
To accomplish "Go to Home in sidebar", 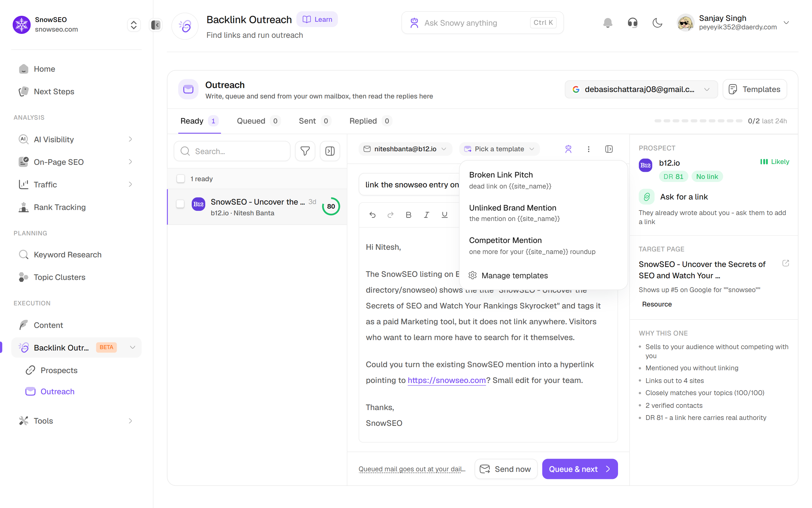I will point(76,69).
